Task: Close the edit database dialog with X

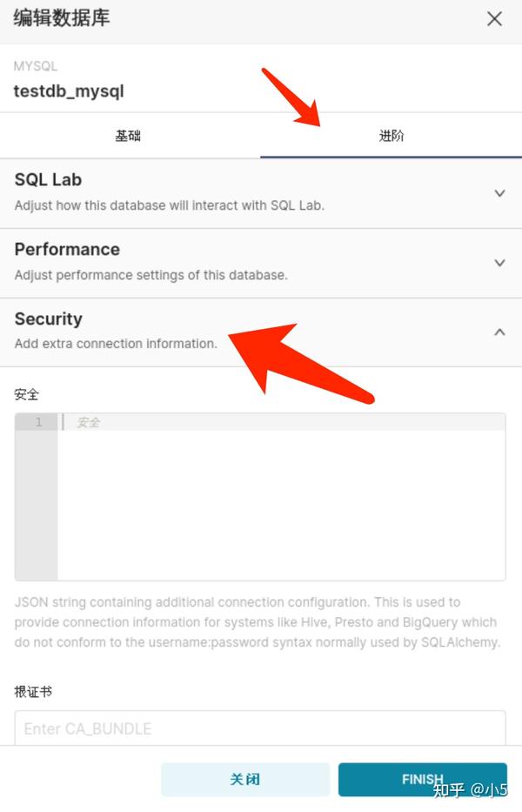Action: [x=494, y=18]
